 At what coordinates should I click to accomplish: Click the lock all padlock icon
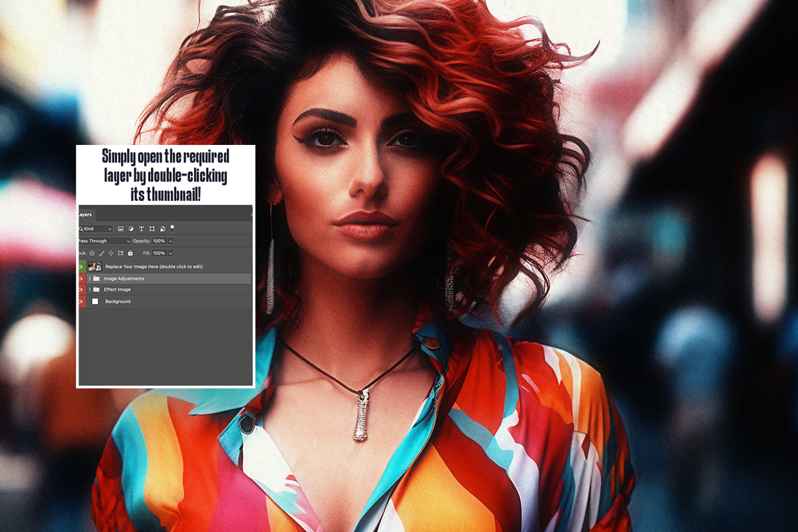(x=130, y=253)
